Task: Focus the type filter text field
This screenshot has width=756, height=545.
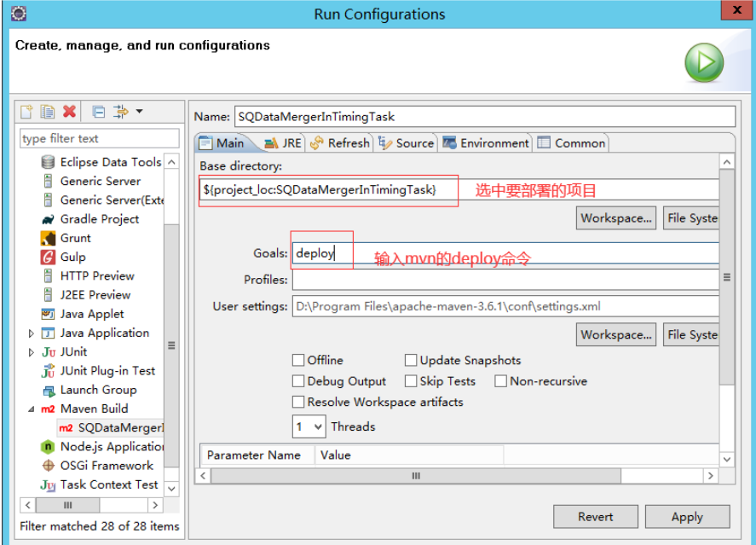Action: [x=100, y=138]
